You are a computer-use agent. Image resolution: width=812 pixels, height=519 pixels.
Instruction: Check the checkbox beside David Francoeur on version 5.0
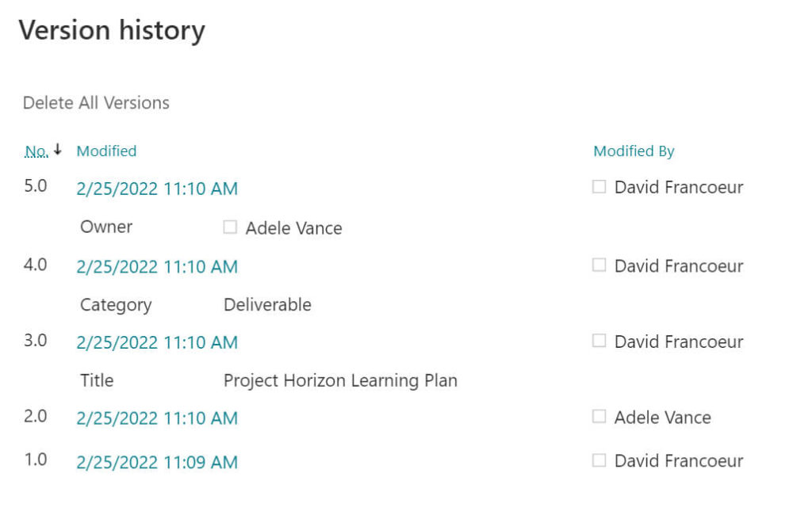tap(599, 187)
